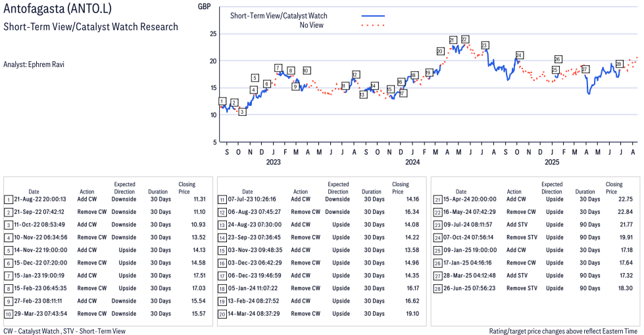Click table row date 15-Jan-23 19:00:19

[40, 275]
